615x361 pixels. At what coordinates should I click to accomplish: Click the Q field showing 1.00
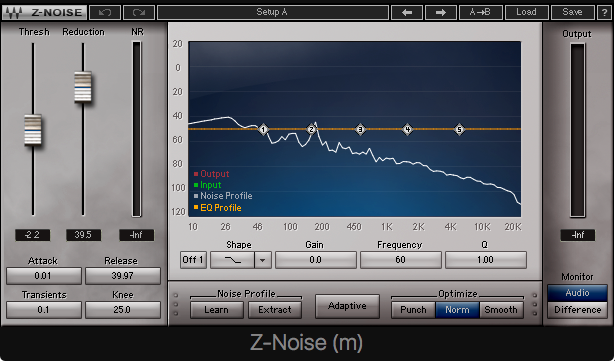(x=486, y=260)
